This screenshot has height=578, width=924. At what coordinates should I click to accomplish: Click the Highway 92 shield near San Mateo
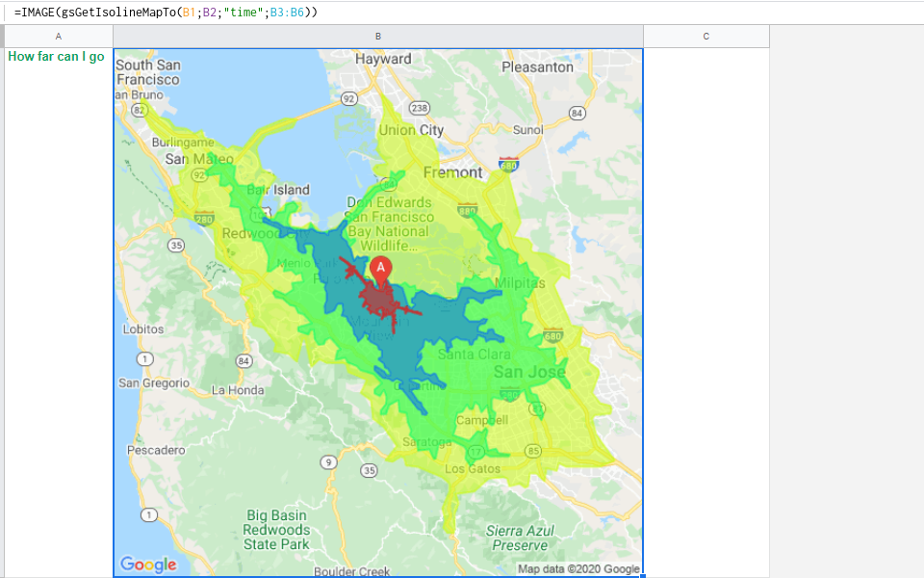(200, 176)
